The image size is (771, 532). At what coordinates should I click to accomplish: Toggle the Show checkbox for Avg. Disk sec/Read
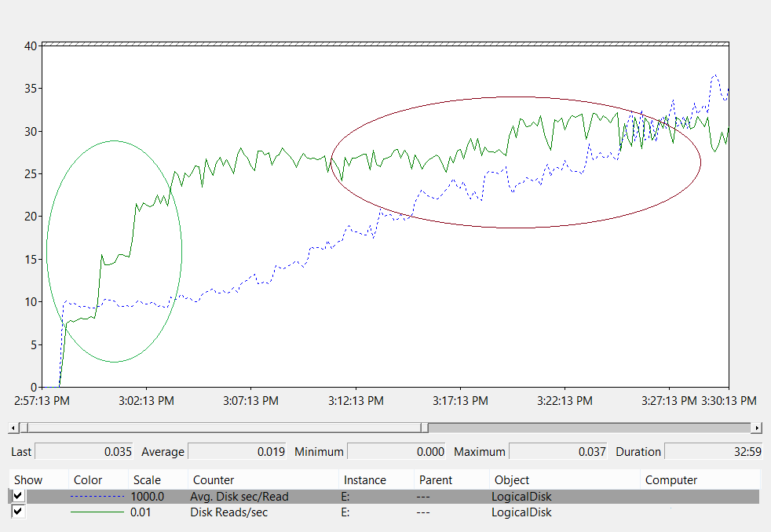18,496
